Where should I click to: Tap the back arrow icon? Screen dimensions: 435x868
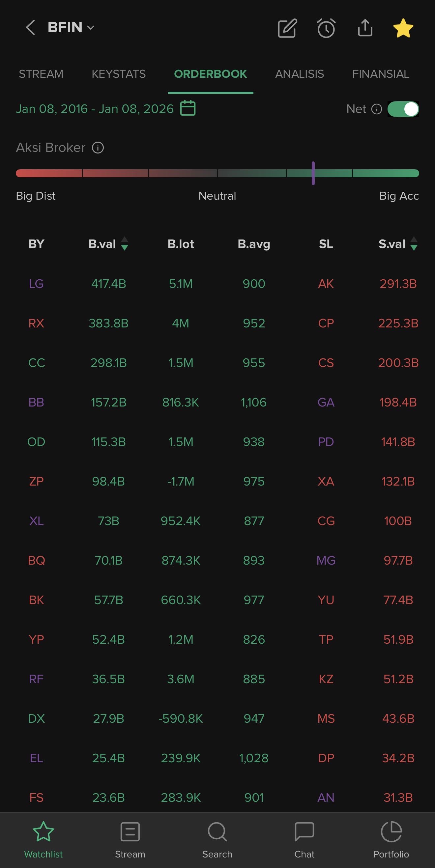(x=30, y=27)
